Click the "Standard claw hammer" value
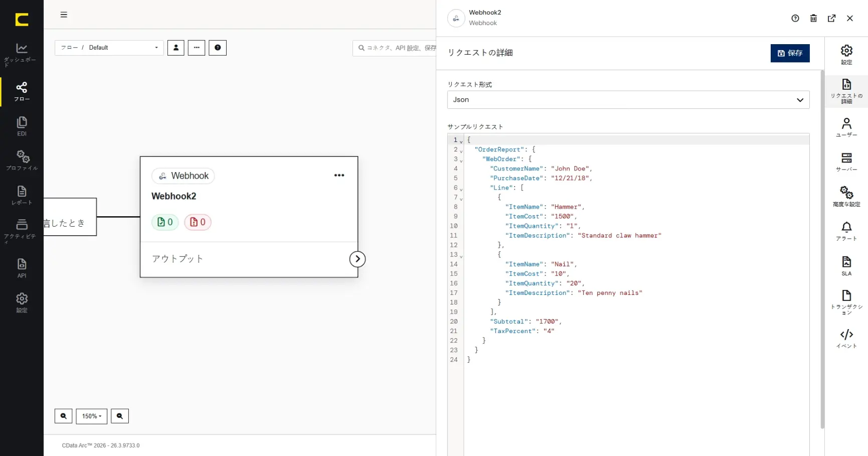This screenshot has width=868, height=456. pos(619,235)
